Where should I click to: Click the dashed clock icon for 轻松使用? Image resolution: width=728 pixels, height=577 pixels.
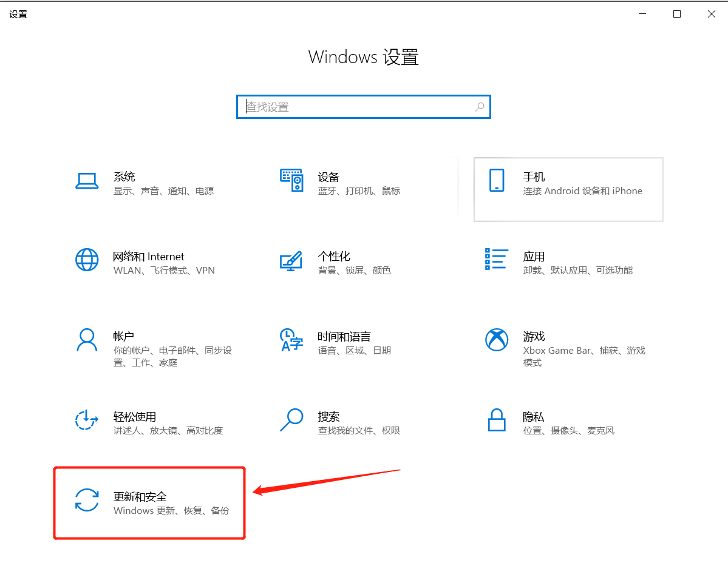(87, 420)
